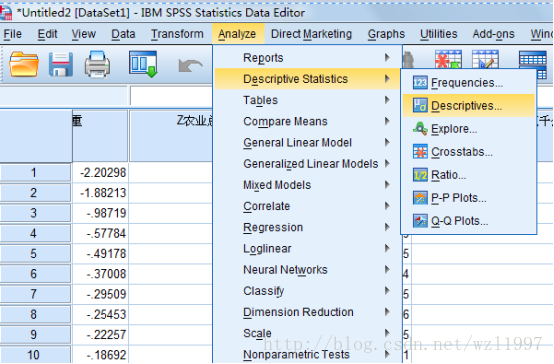554x364 pixels.
Task: Choose Ratio... from the submenu
Action: point(469,175)
